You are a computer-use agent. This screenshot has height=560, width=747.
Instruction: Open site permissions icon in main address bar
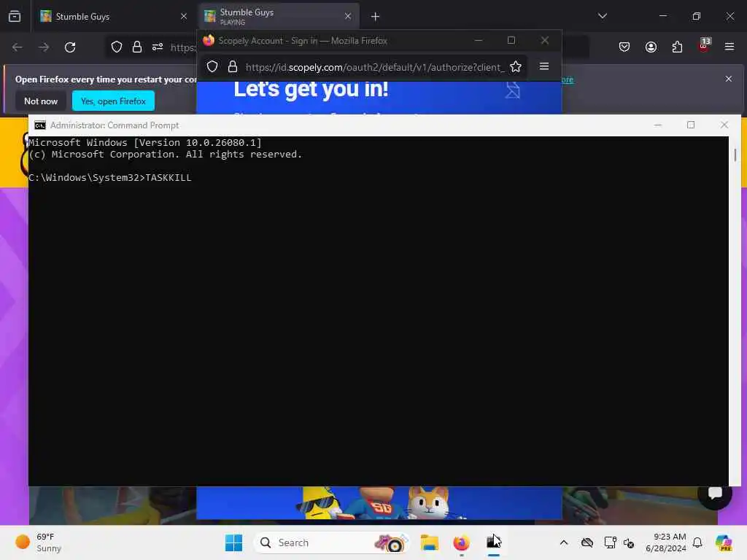[x=158, y=47]
